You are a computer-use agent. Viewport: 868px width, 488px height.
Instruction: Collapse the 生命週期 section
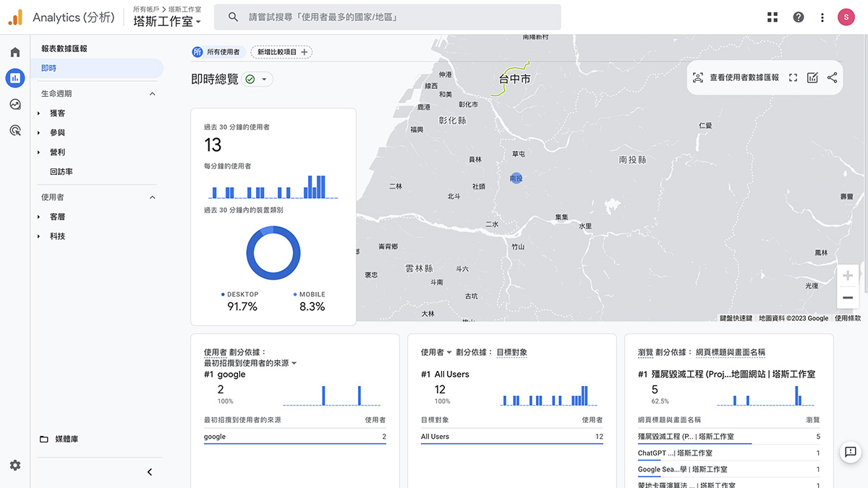tap(152, 94)
